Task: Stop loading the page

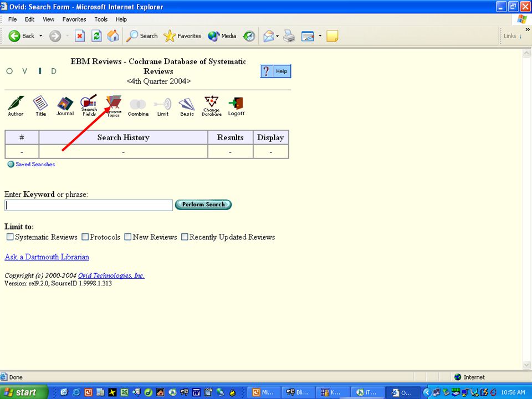Action: click(80, 36)
